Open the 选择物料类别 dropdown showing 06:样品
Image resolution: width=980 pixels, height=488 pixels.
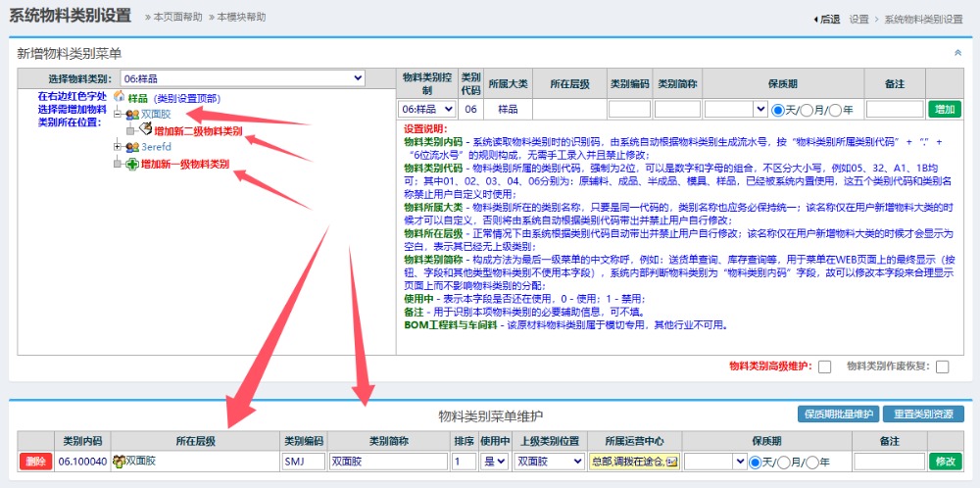click(241, 78)
